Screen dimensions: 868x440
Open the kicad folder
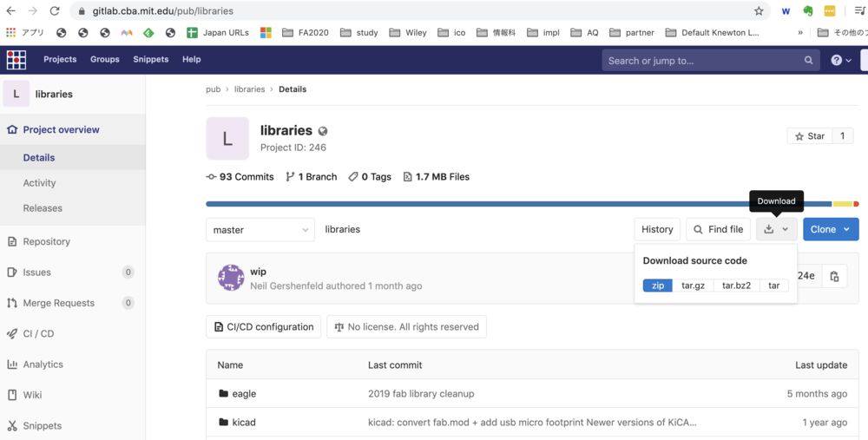point(244,423)
